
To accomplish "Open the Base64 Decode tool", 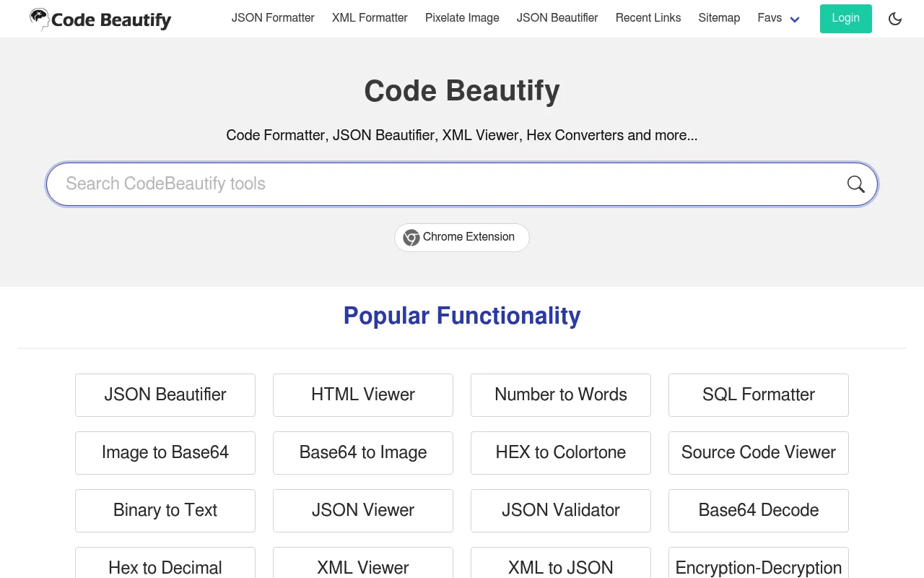I will coord(759,511).
